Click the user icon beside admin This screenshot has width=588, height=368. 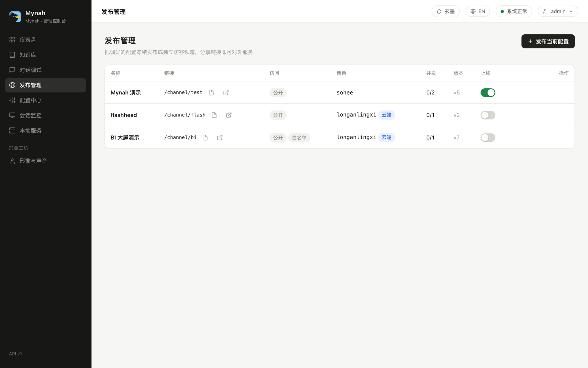pyautogui.click(x=545, y=11)
